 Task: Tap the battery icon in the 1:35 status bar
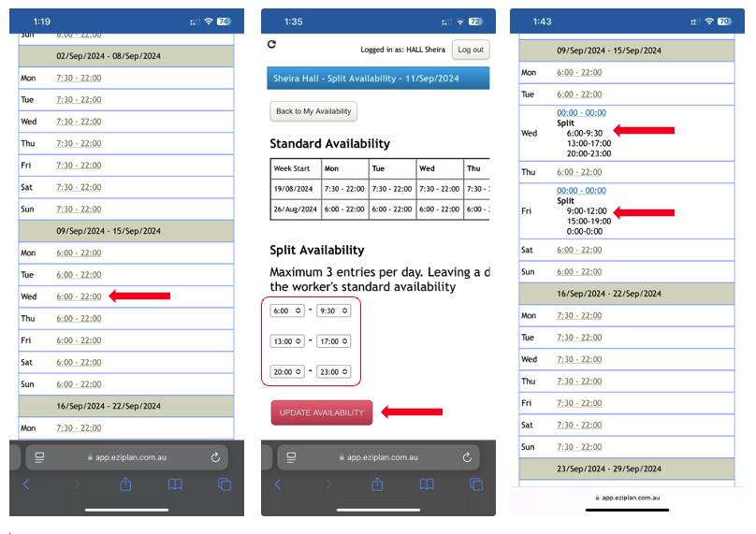click(x=476, y=22)
